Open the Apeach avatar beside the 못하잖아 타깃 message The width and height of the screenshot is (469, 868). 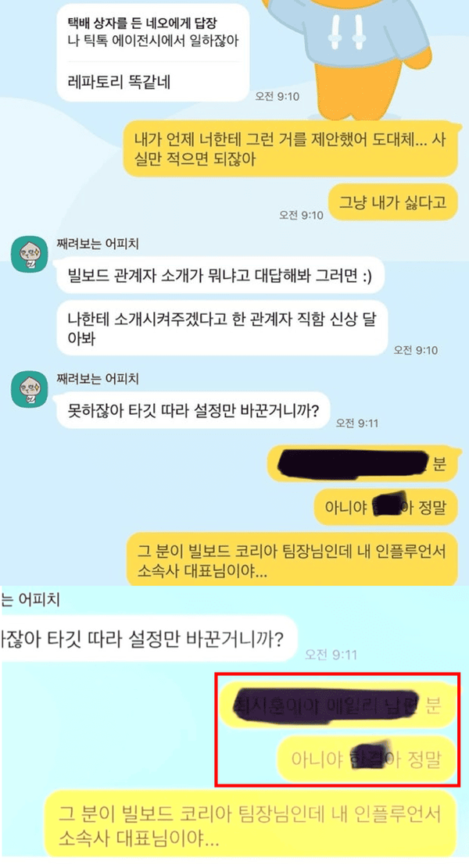pyautogui.click(x=30, y=388)
